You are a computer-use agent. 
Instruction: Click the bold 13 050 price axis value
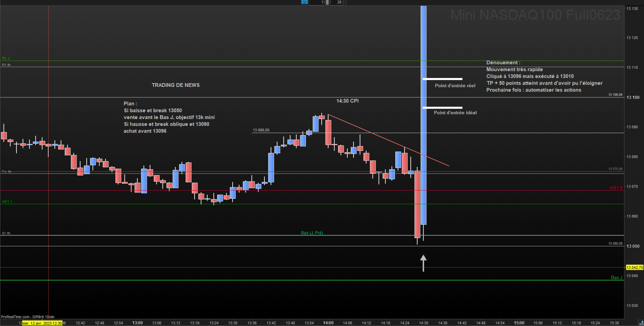tap(633, 246)
